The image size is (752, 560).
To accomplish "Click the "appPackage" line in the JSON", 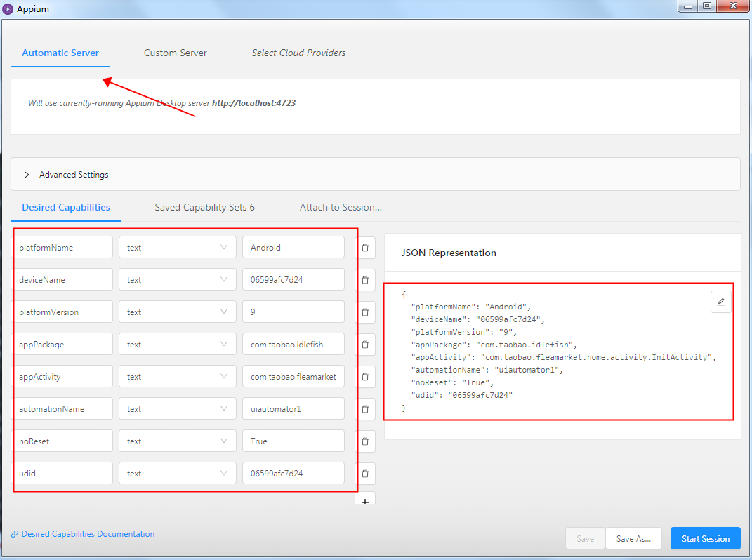I will tap(494, 345).
